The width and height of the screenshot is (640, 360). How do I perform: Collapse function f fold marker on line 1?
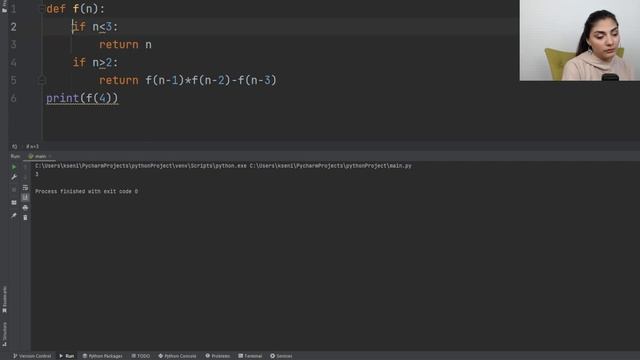tap(42, 8)
